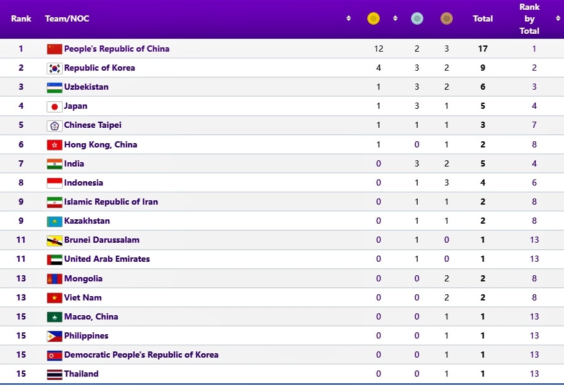
Task: Click China's total medal count of 17
Action: [483, 49]
